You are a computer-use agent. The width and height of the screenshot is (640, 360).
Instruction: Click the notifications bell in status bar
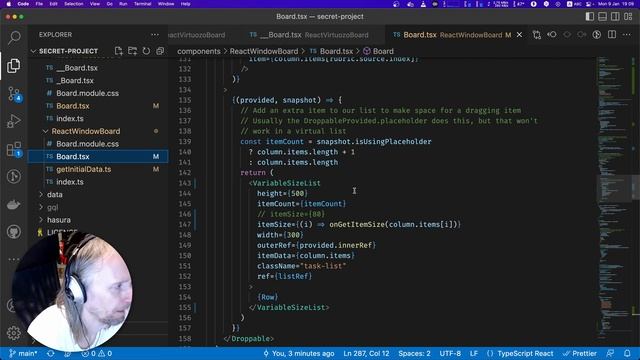tap(627, 353)
